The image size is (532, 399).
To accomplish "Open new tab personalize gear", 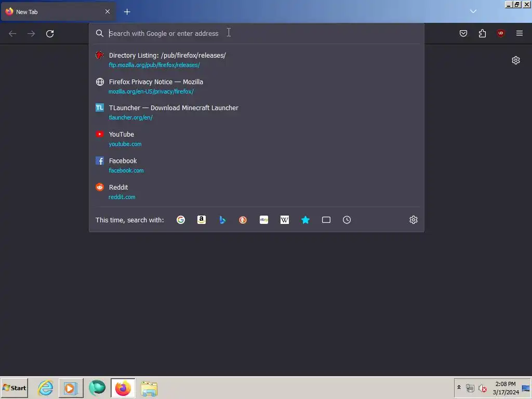I will [516, 60].
